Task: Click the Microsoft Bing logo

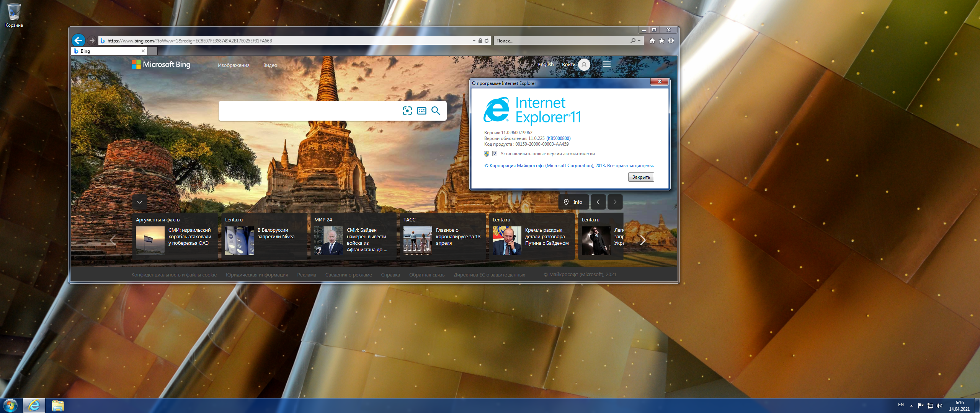Action: point(161,64)
